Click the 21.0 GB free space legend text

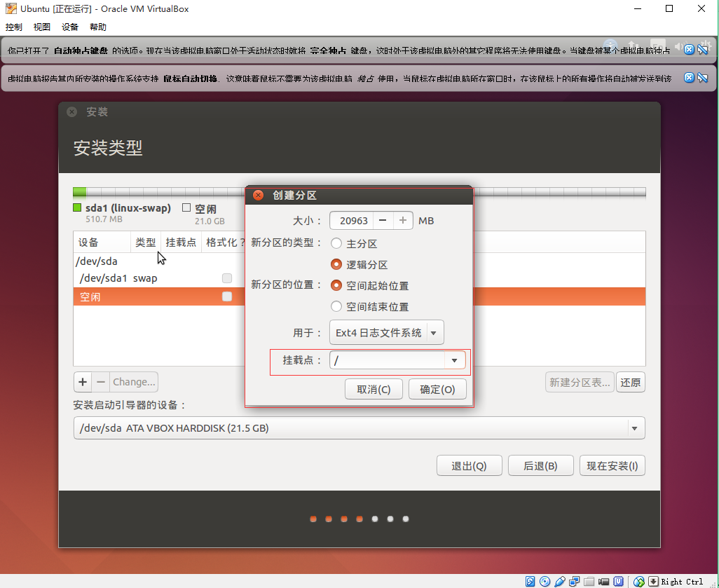tap(210, 221)
